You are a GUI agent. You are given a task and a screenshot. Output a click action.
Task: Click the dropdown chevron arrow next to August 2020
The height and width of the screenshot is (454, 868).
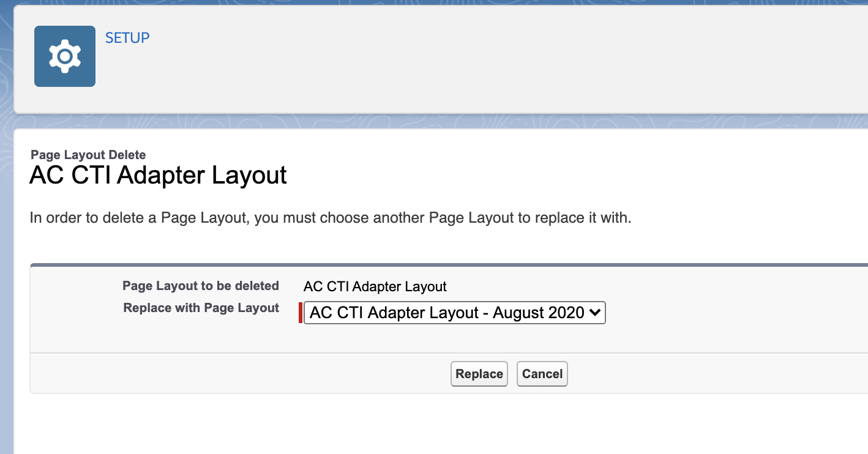[594, 313]
